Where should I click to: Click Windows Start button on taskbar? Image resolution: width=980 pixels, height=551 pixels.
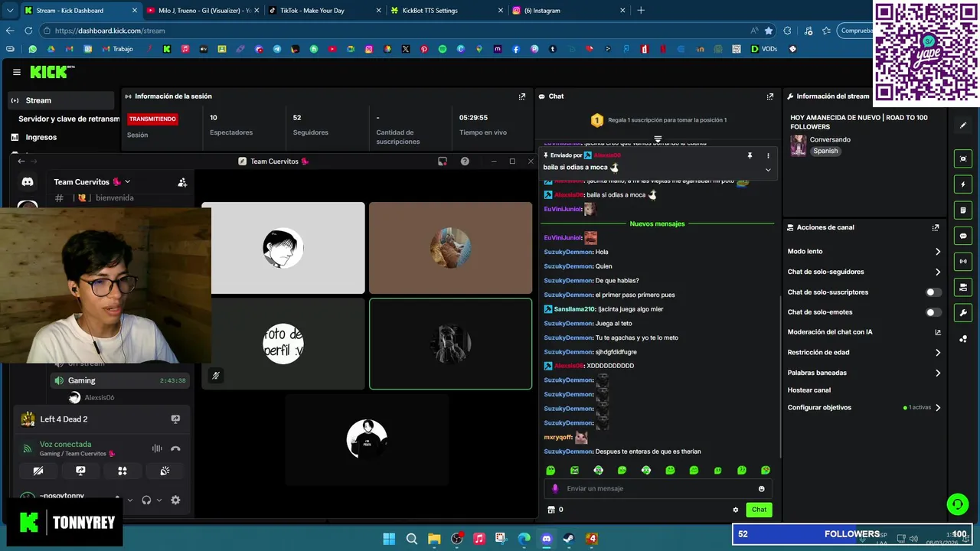coord(389,539)
